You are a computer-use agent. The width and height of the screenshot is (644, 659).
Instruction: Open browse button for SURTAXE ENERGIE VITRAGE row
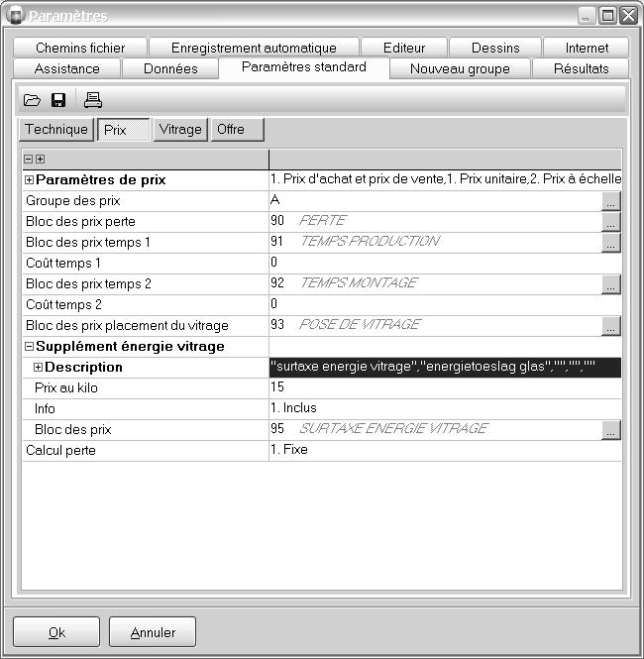click(611, 430)
